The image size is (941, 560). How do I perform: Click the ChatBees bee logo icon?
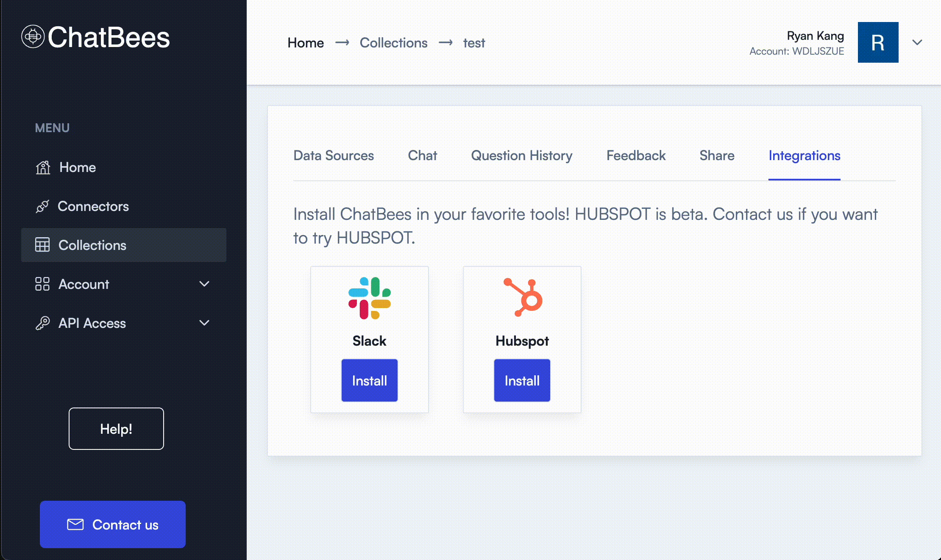click(33, 37)
